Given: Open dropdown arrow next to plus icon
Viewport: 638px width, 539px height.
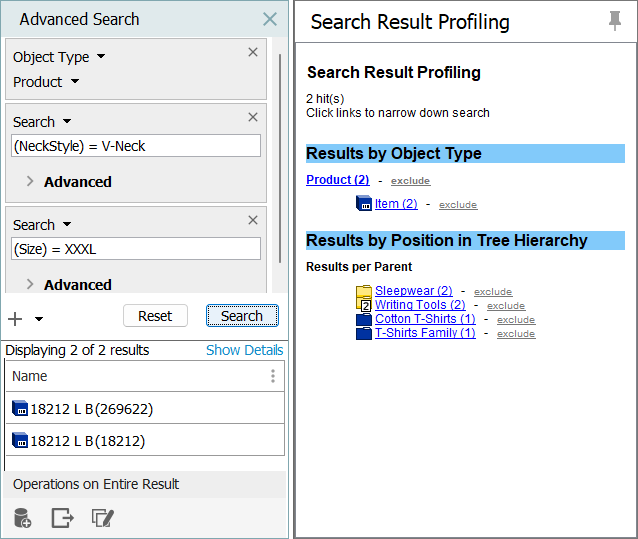Looking at the screenshot, I should tap(39, 319).
